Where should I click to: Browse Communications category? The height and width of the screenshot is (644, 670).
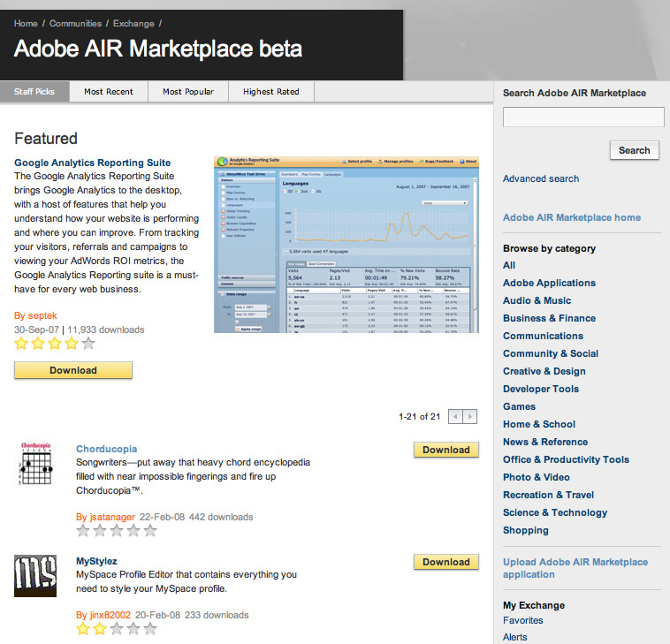[543, 336]
